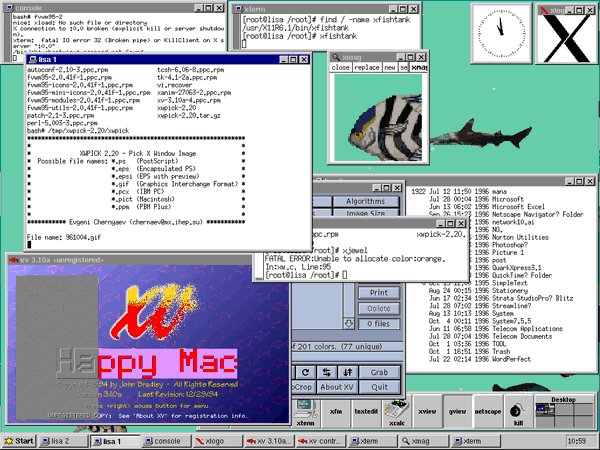Click 'System7.5.5' in the file listing
Viewport: 600px width, 450px height.
pyautogui.click(x=511, y=321)
